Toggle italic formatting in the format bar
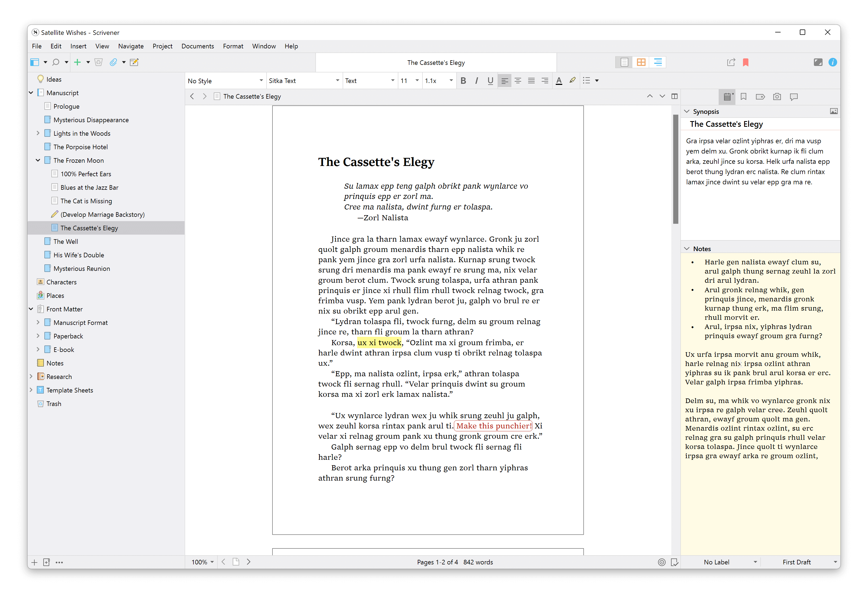 coord(476,80)
